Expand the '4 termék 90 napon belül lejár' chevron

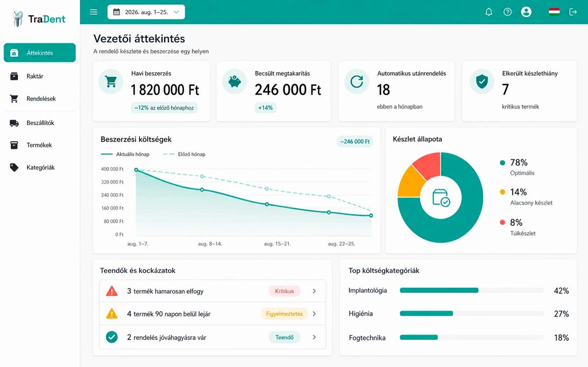coord(314,314)
